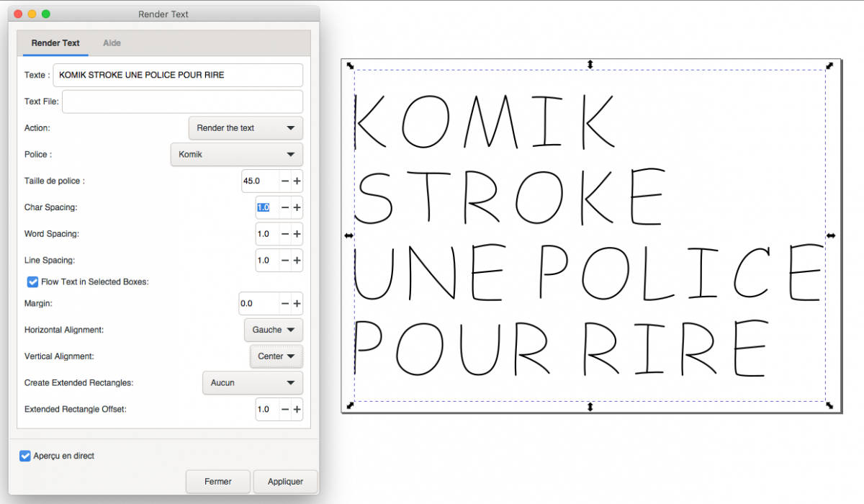Expand the Police font dropdown

click(x=236, y=154)
